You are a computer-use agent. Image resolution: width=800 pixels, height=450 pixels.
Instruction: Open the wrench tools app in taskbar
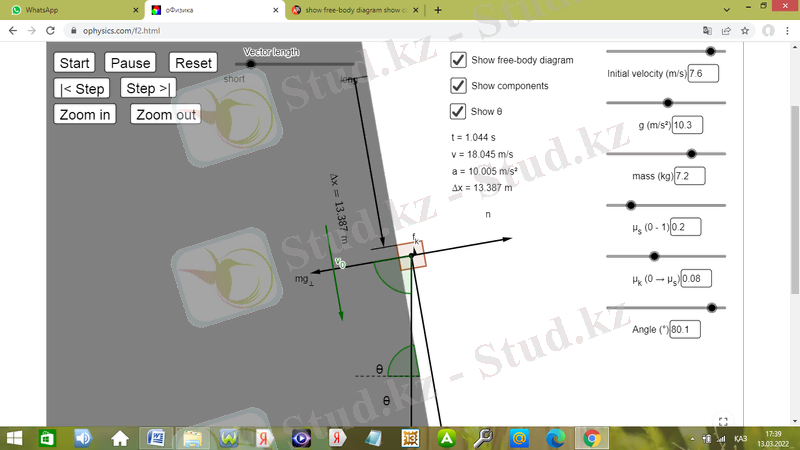tap(483, 438)
